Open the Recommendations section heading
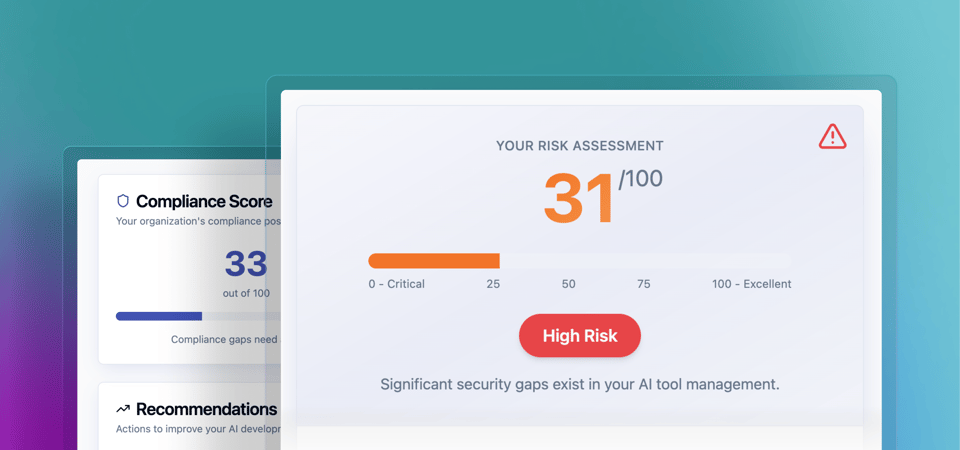This screenshot has height=450, width=960. click(206, 409)
